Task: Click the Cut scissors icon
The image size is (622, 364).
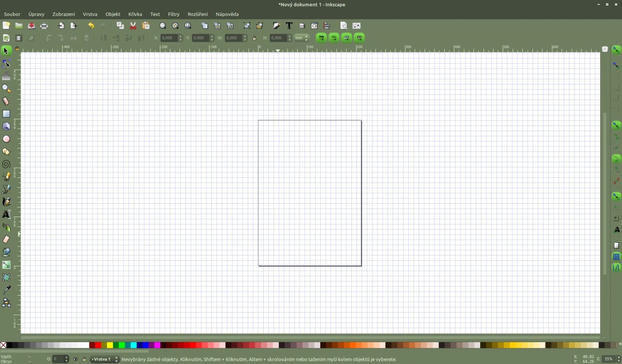Action: (x=133, y=26)
